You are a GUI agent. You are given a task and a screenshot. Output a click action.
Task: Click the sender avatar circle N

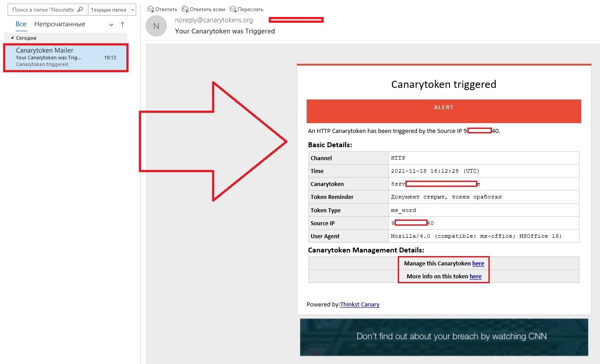point(156,26)
